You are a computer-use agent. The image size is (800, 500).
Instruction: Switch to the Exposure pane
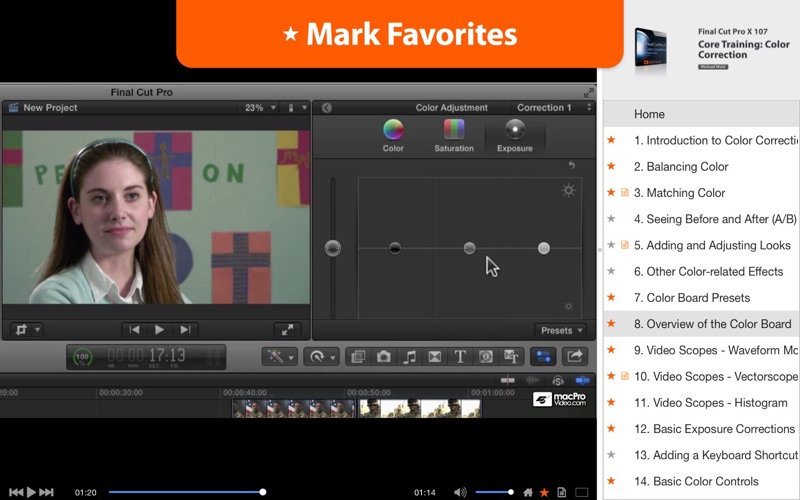tap(515, 136)
